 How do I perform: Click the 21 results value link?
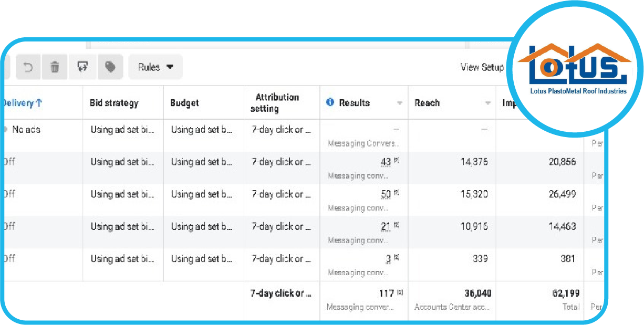(x=386, y=227)
